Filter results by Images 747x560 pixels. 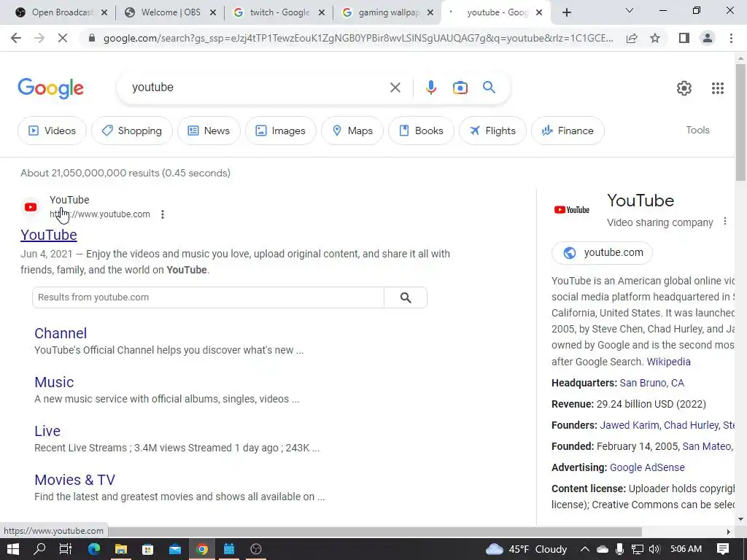click(x=281, y=131)
